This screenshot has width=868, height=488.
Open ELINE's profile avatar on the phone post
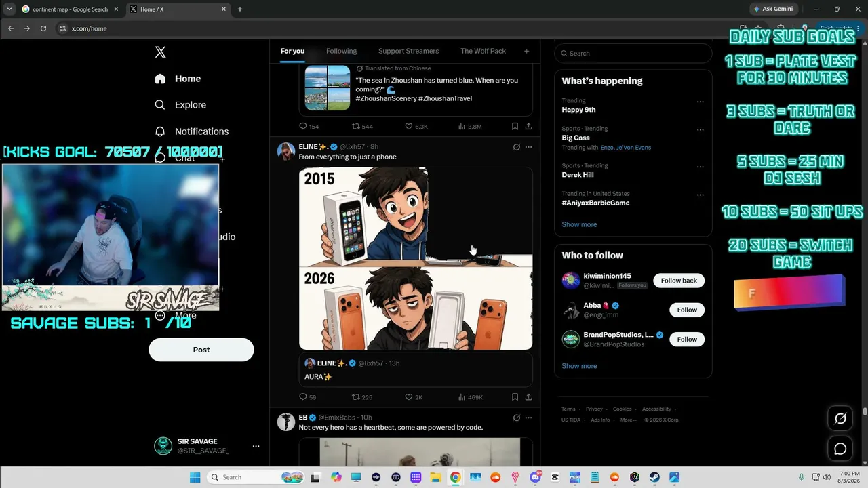[x=286, y=151]
